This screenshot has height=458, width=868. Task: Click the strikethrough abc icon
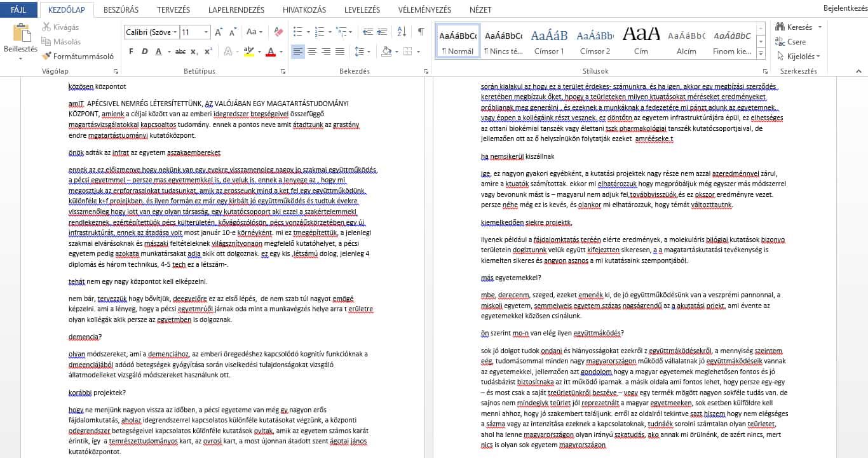(180, 51)
